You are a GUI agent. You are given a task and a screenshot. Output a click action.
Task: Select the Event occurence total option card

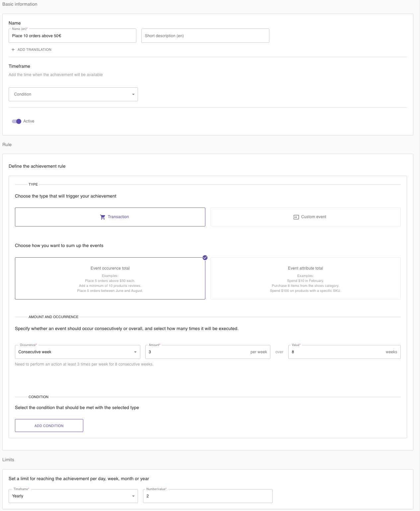point(110,278)
